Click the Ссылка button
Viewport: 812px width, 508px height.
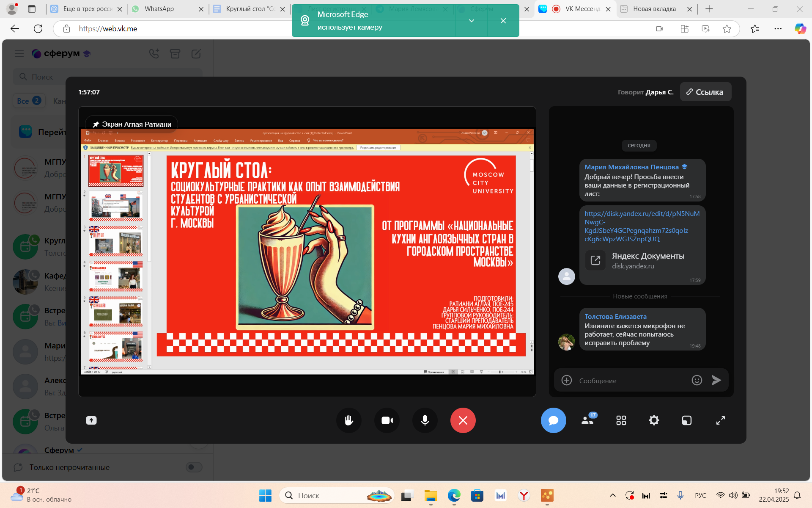pyautogui.click(x=705, y=92)
